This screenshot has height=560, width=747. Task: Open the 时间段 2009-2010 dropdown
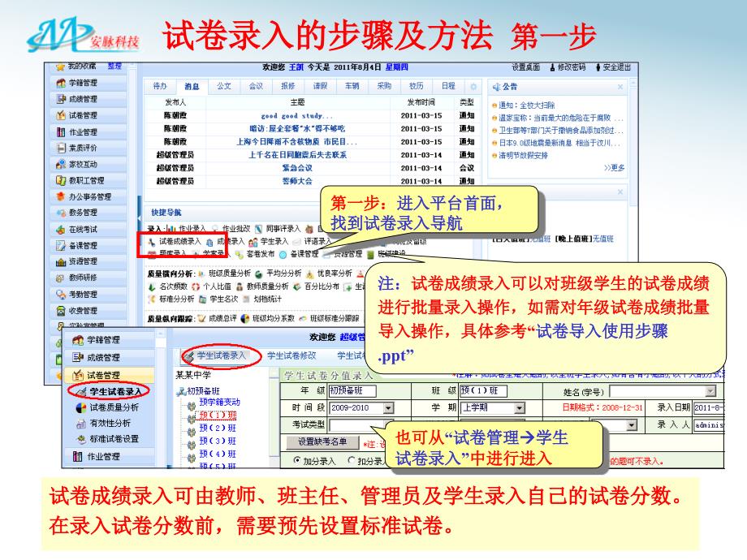388,407
